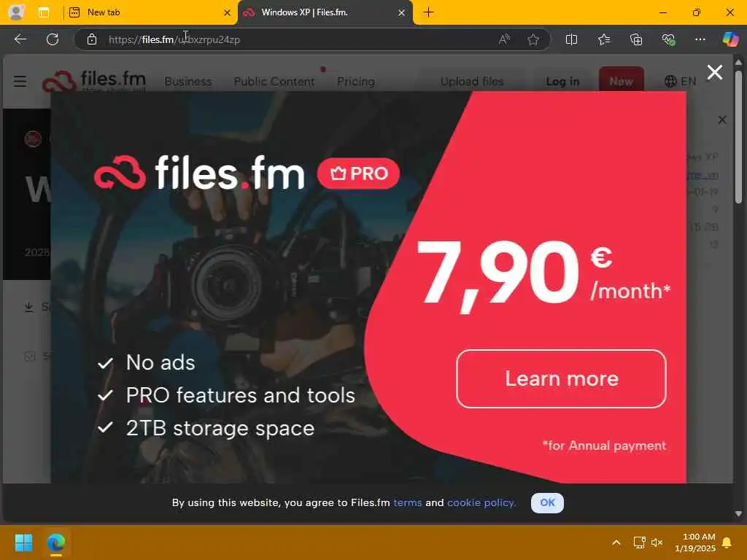747x560 pixels.
Task: Open network status tray icon
Action: click(x=639, y=542)
